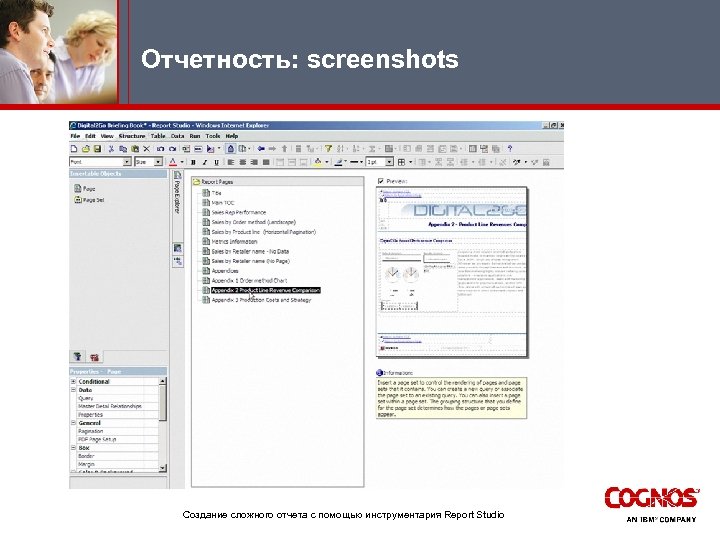Click the border color pen icon
720x540 pixels.
339,162
